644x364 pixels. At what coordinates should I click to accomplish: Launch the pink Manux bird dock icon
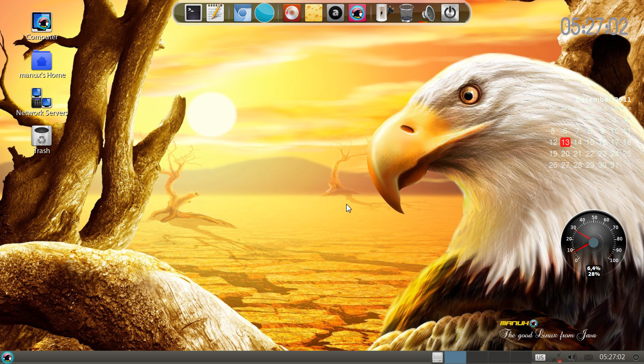pyautogui.click(x=358, y=13)
